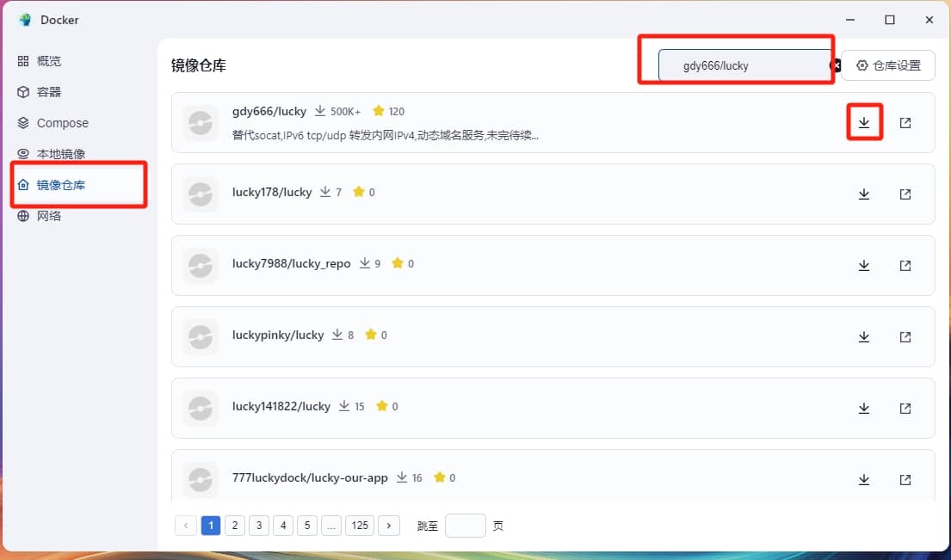The width and height of the screenshot is (951, 560).
Task: Click the 500K+ download count
Action: click(346, 112)
